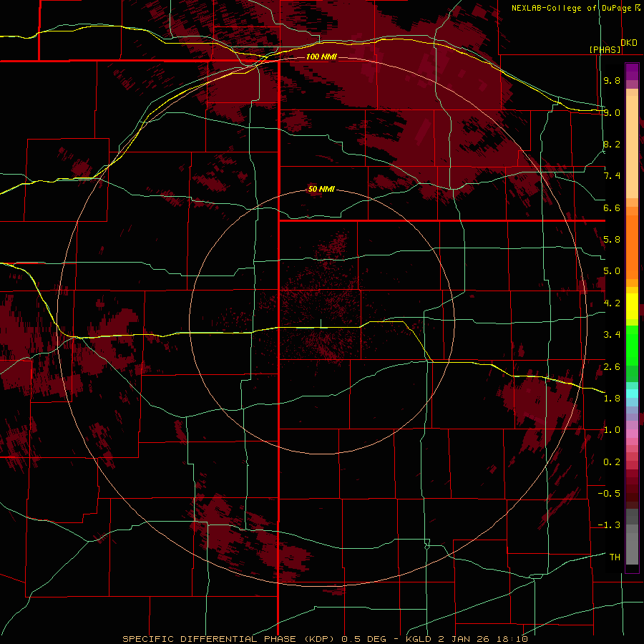Select the -0.5 value on the scale
Viewport: 644px width, 644px height.
(x=609, y=494)
